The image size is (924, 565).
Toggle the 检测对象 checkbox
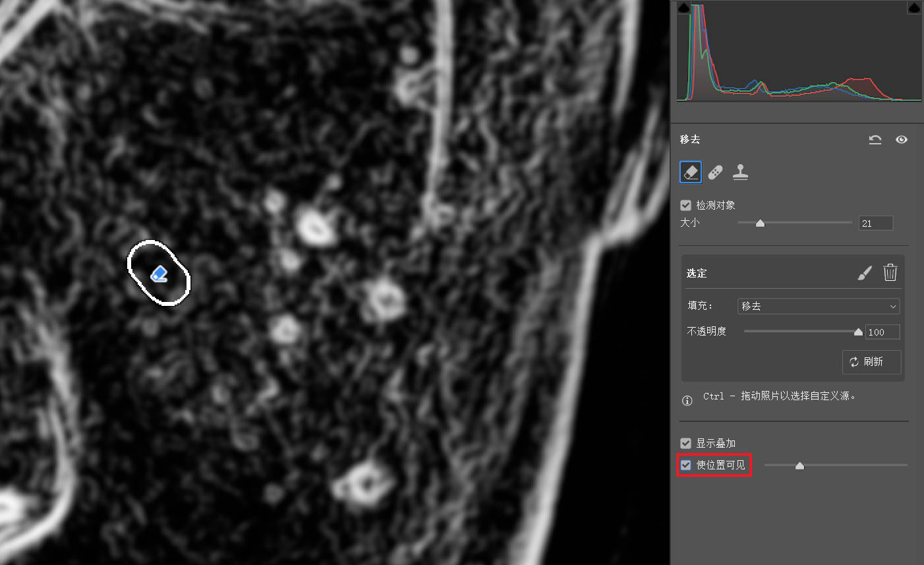[x=686, y=205]
